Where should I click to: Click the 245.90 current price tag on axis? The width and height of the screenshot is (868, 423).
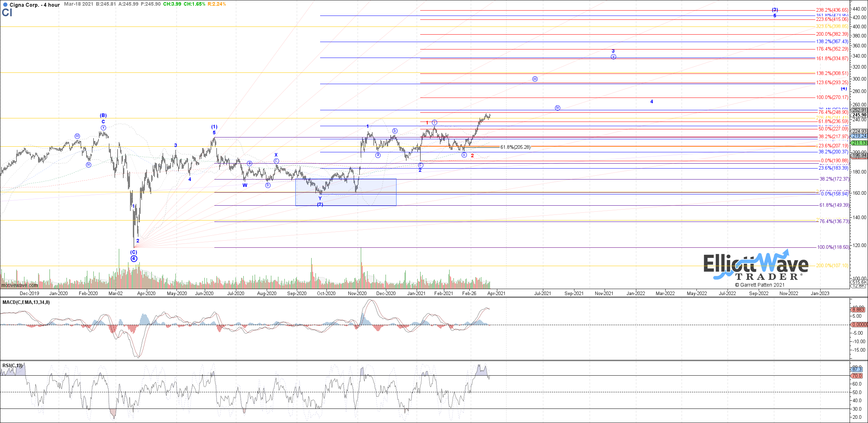click(859, 115)
